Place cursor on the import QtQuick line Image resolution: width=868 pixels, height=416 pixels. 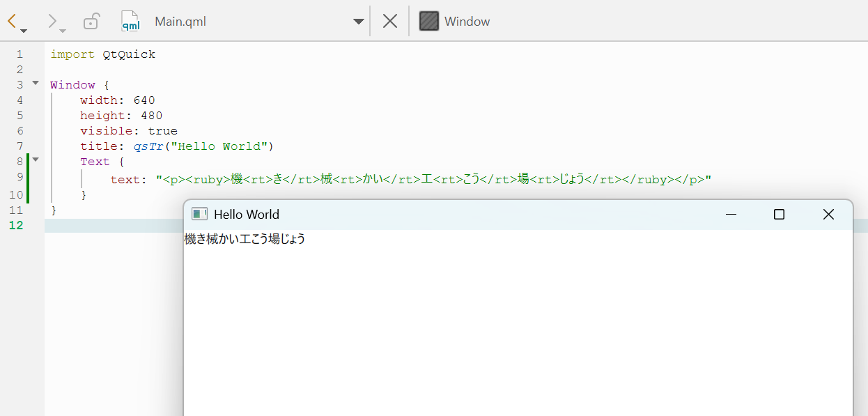tap(103, 54)
